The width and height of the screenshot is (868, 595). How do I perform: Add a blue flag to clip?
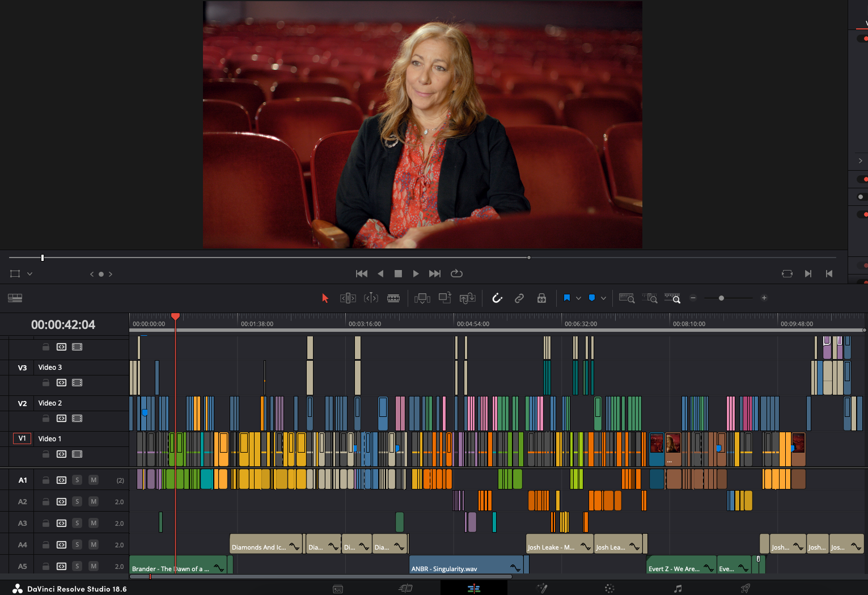point(566,298)
